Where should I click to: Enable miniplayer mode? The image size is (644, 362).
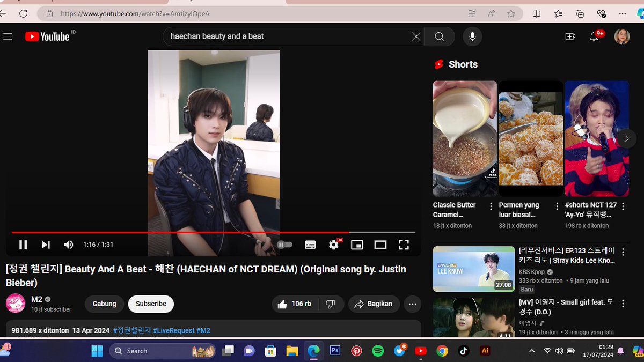[x=357, y=245]
